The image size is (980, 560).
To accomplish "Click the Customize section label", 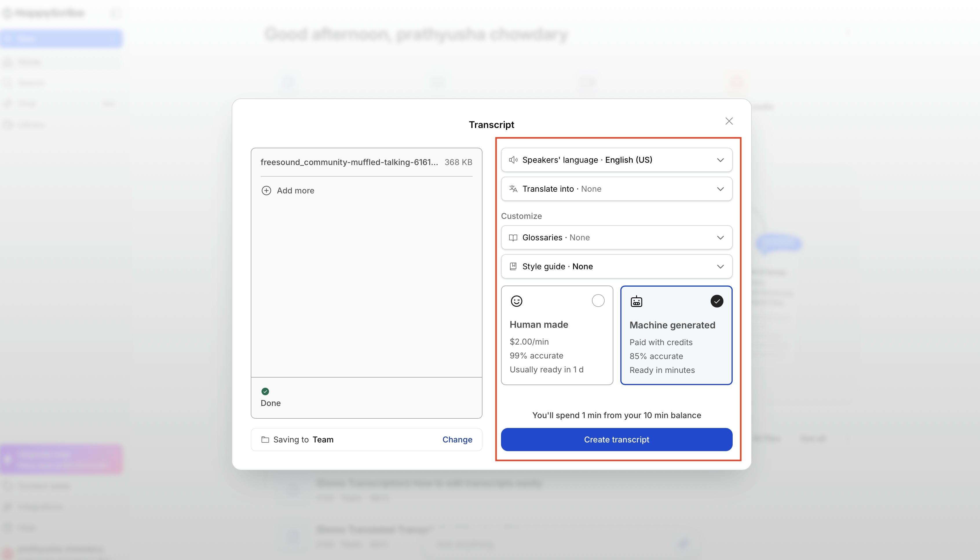I will click(x=521, y=216).
